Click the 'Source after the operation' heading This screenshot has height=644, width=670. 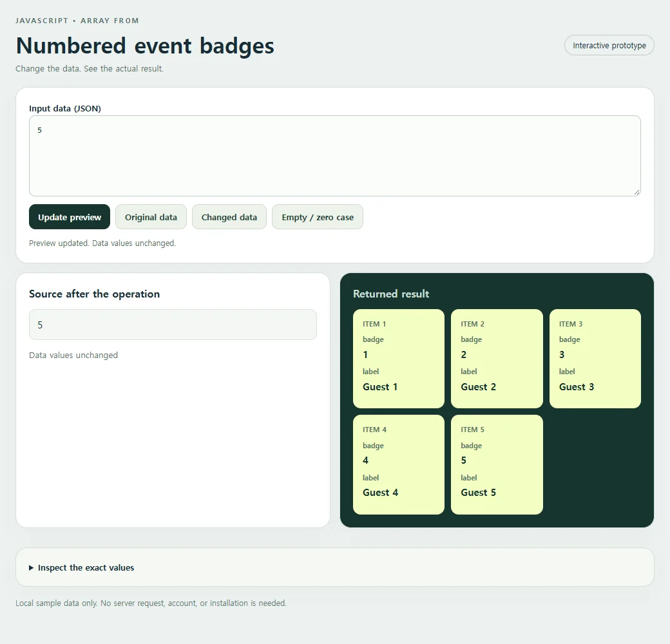tap(95, 294)
